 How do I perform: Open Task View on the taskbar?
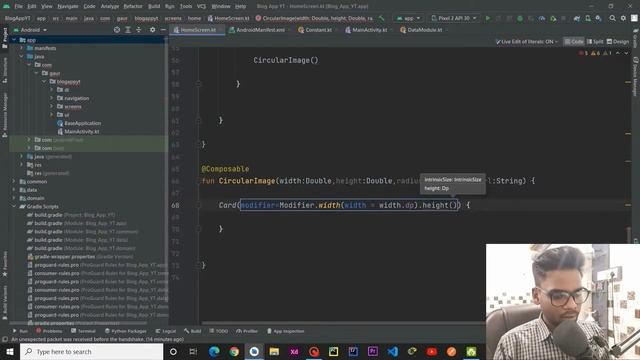(193, 351)
